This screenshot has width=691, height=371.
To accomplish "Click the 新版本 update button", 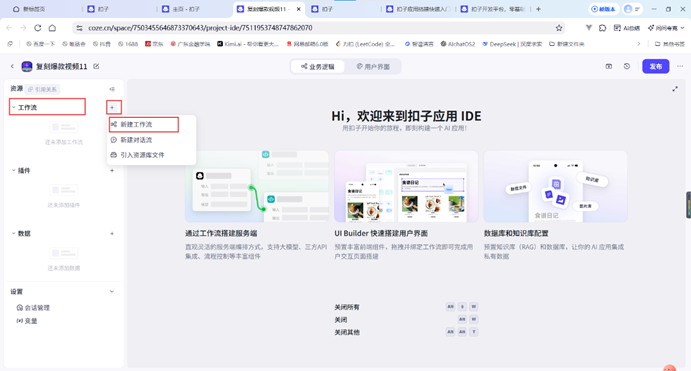I will (x=603, y=9).
